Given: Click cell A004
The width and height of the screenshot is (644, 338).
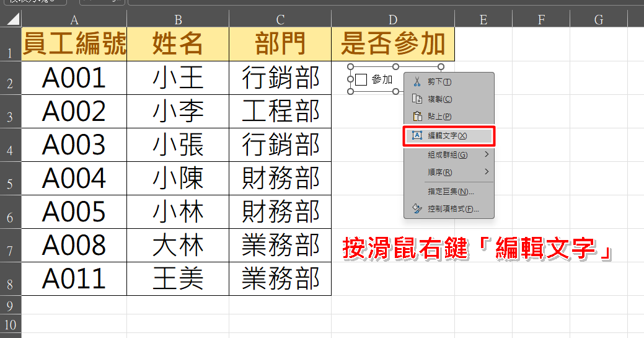Looking at the screenshot, I should 74,179.
